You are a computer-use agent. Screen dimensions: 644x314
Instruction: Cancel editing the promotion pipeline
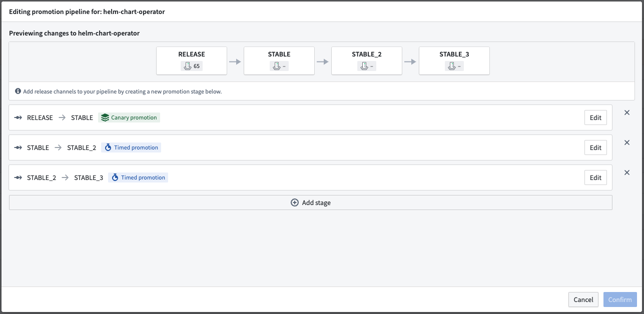coord(583,300)
